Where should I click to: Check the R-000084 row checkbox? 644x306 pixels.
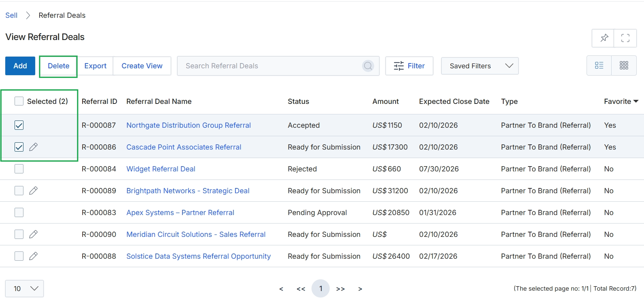pyautogui.click(x=19, y=169)
